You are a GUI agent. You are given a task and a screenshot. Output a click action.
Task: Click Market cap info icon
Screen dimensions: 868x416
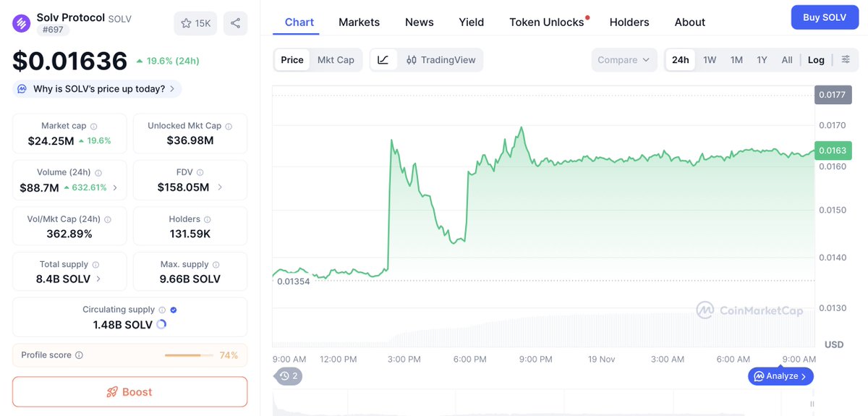(x=94, y=126)
